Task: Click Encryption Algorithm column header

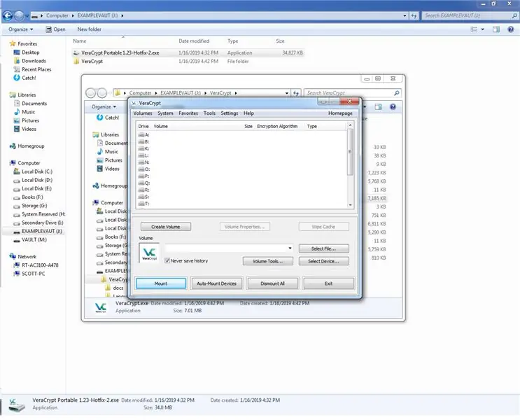Action: tap(277, 127)
